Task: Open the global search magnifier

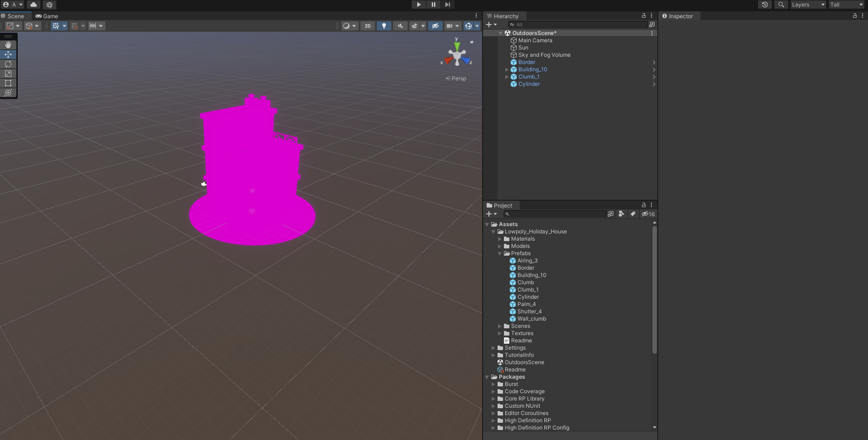Action: coord(781,5)
